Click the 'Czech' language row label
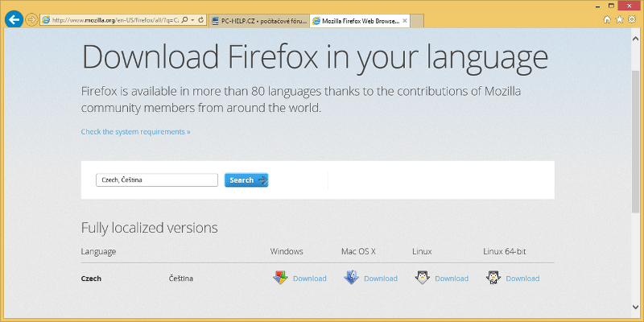644x322 pixels. point(91,279)
